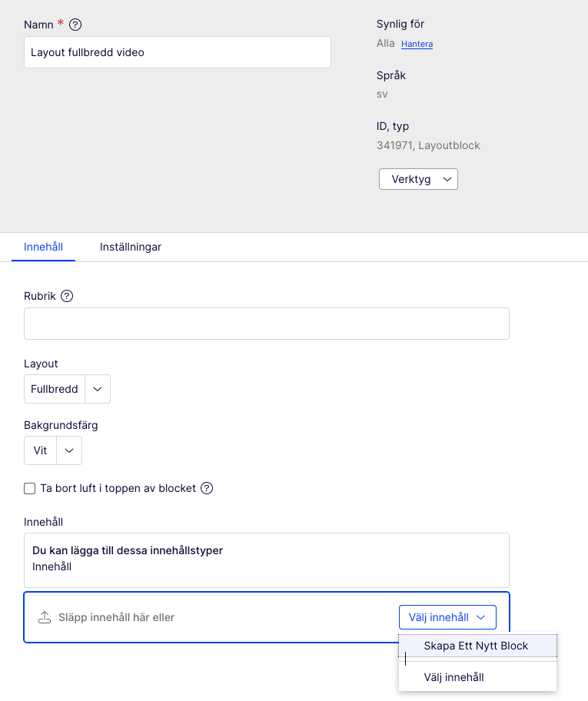Viewport: 588px width, 701px height.
Task: Expand the Layout dropdown arrow
Action: coord(98,389)
